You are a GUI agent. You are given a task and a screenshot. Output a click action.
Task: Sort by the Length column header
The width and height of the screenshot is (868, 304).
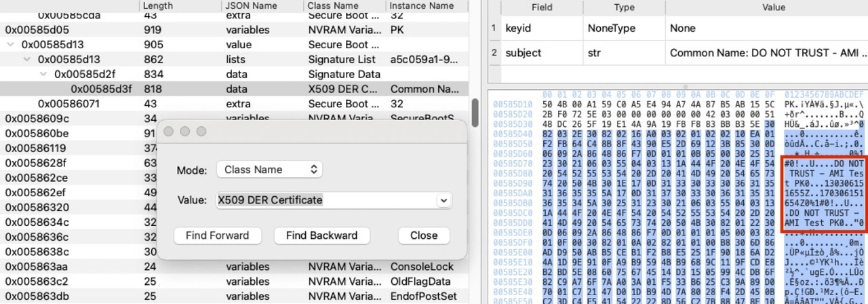[179, 5]
